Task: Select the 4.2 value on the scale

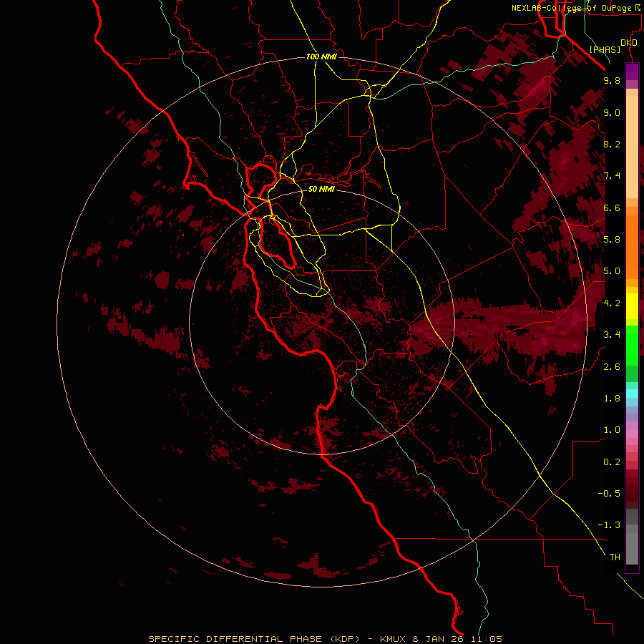Action: click(612, 303)
